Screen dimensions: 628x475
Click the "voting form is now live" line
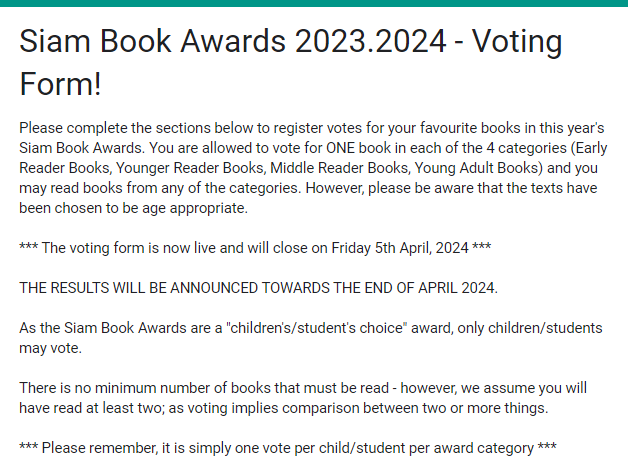pos(255,248)
